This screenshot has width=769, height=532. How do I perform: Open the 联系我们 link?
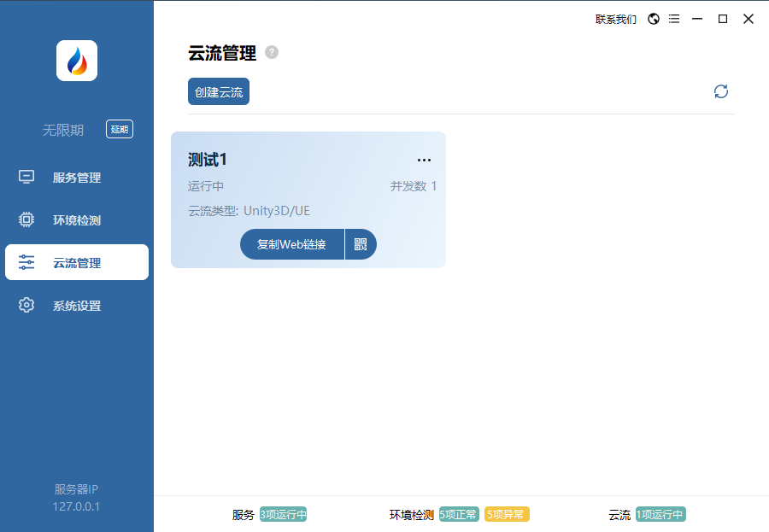point(615,19)
